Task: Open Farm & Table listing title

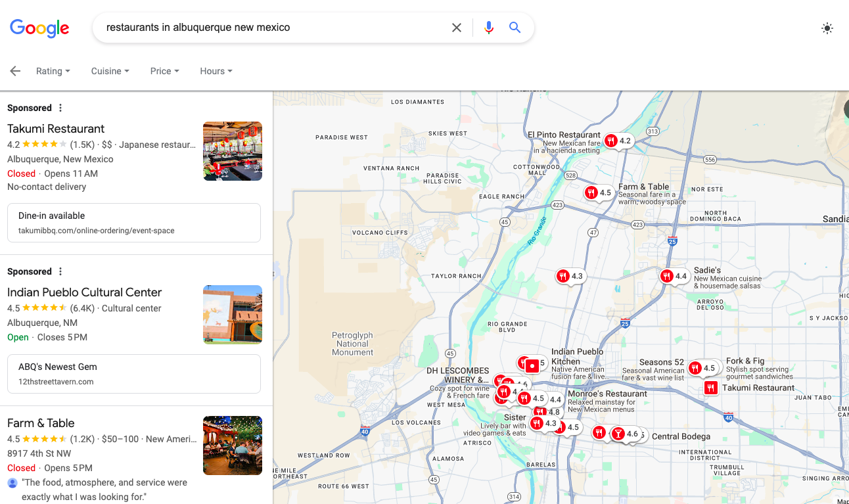Action: pos(41,423)
